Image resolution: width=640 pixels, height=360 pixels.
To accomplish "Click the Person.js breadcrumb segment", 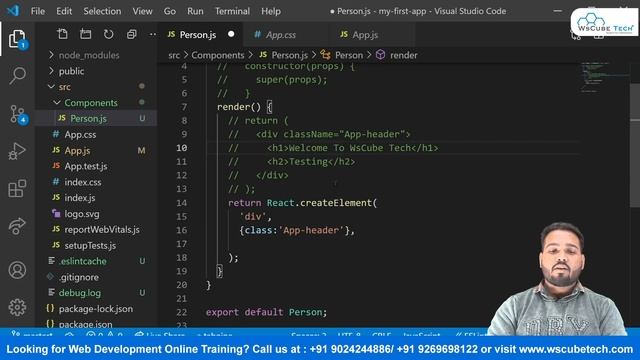I will [284, 55].
